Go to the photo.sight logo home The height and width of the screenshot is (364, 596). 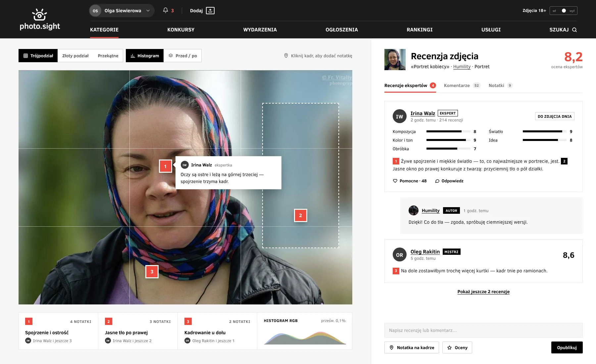click(x=40, y=19)
